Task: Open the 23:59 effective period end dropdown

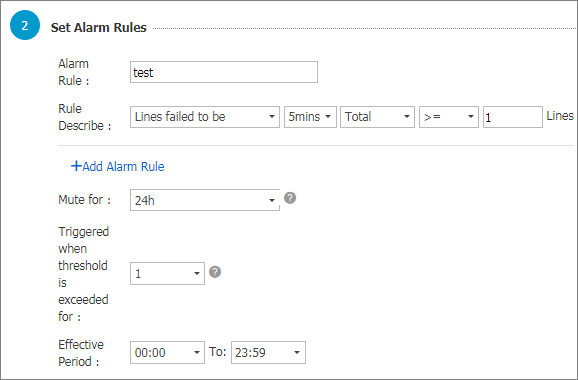Action: 268,352
